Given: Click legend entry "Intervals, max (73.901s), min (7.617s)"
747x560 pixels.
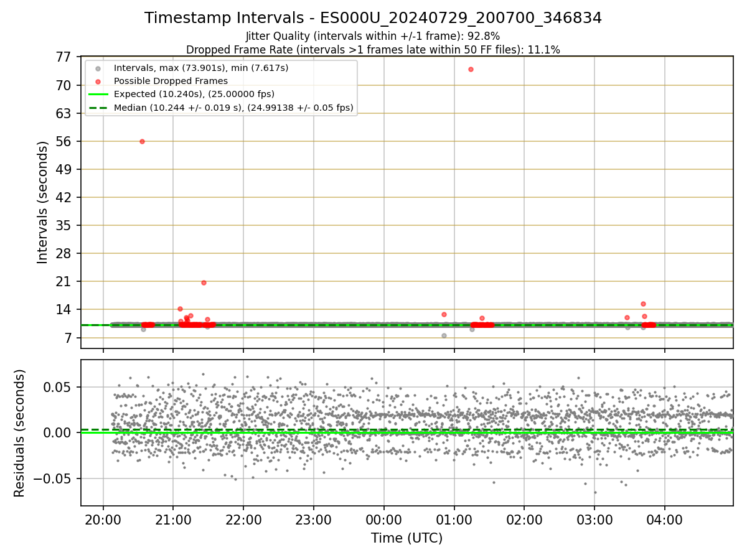Looking at the screenshot, I should pos(200,68).
